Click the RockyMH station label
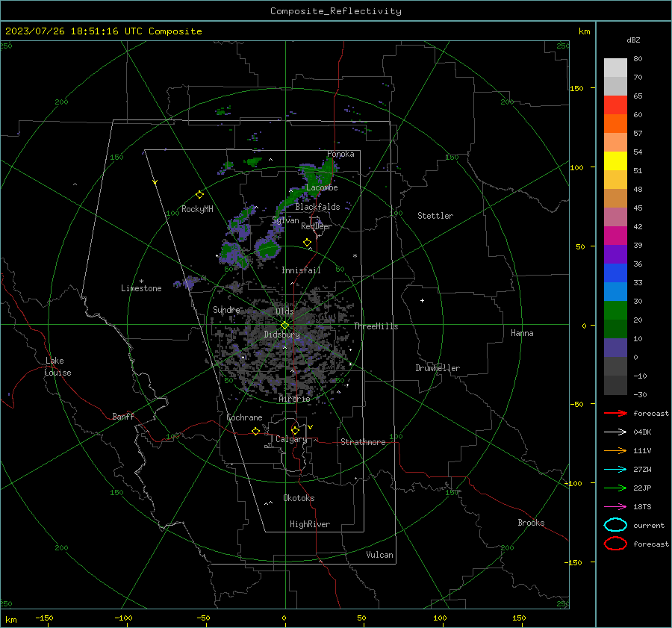This screenshot has height=628, width=672. tap(197, 209)
